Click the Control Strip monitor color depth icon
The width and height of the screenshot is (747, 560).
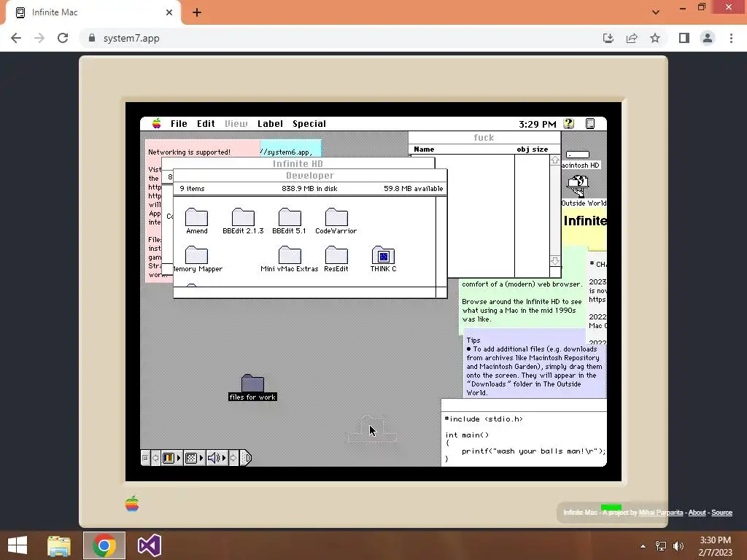[169, 458]
